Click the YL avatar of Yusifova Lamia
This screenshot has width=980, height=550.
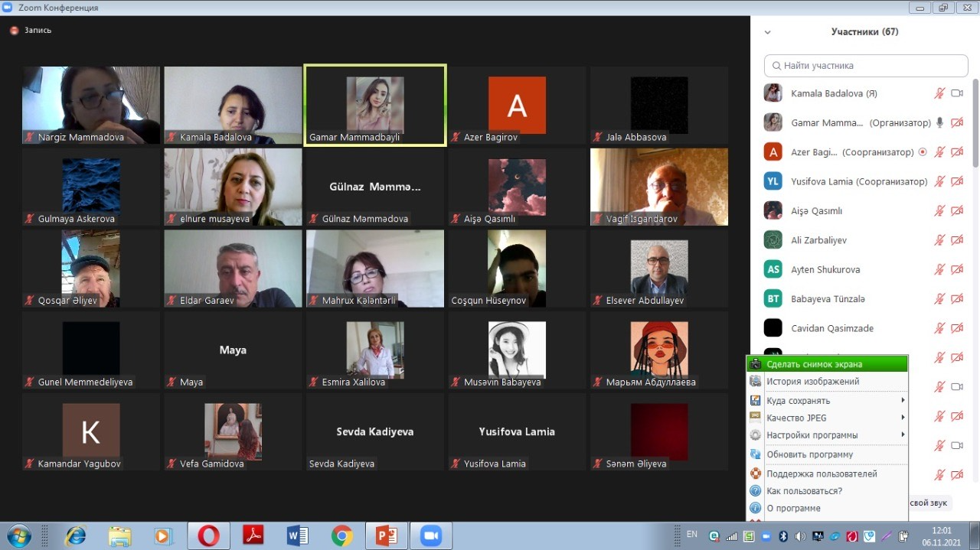pos(773,181)
